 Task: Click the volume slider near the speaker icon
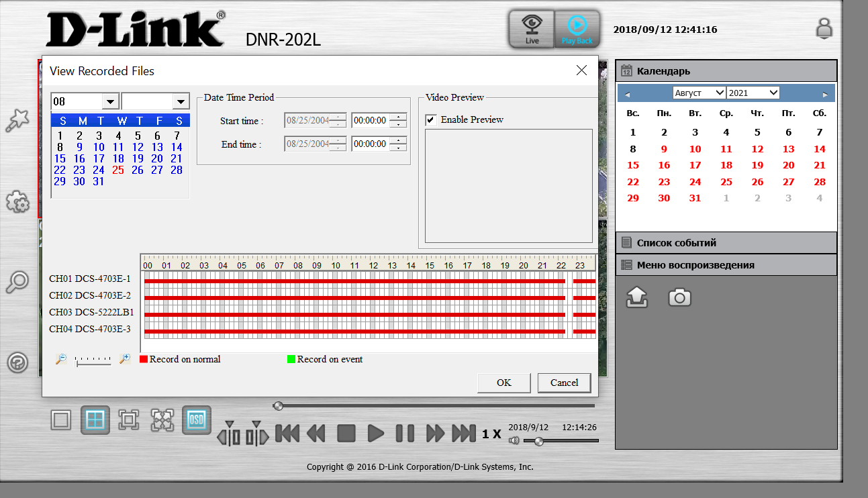tap(561, 441)
